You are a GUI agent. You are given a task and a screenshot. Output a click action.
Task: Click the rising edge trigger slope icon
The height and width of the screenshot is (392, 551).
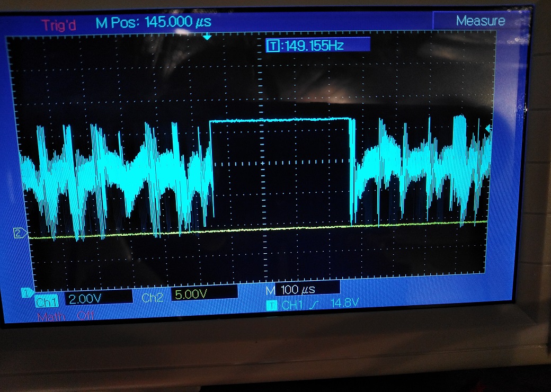[313, 305]
